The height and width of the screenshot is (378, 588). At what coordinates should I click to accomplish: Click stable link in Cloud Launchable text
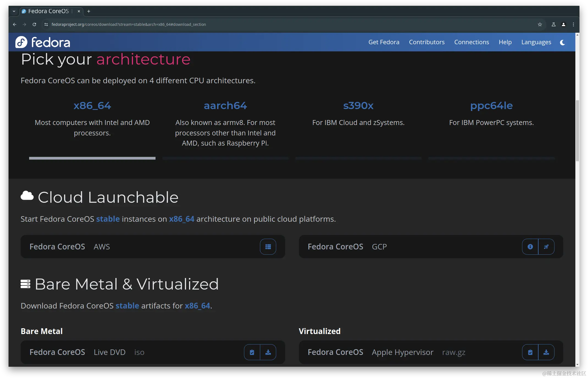coord(108,219)
